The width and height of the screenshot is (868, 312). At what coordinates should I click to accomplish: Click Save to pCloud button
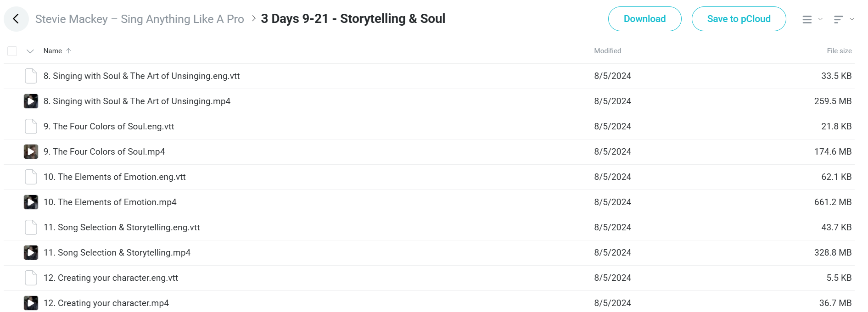(739, 19)
